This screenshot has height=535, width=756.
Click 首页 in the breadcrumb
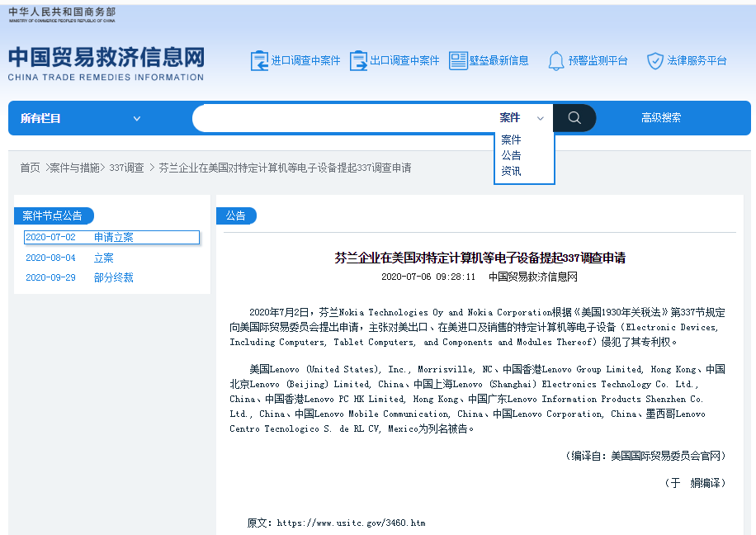(30, 168)
